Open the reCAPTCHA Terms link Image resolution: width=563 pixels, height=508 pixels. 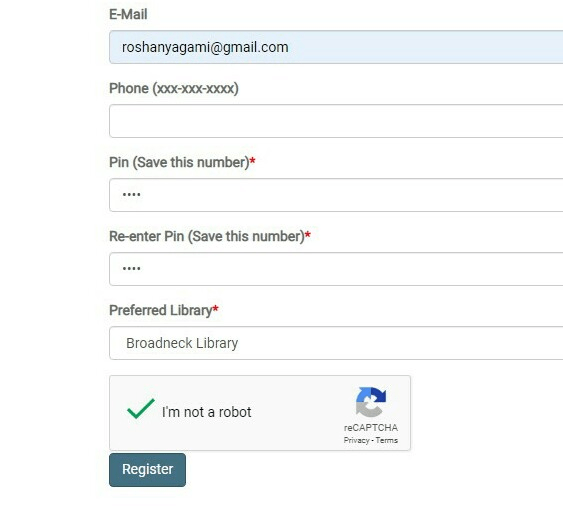click(387, 440)
